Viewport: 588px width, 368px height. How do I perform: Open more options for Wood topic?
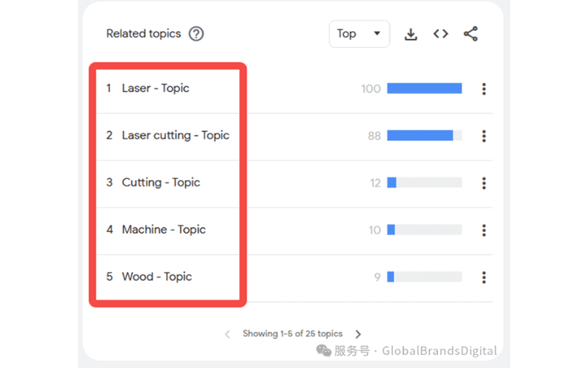484,277
